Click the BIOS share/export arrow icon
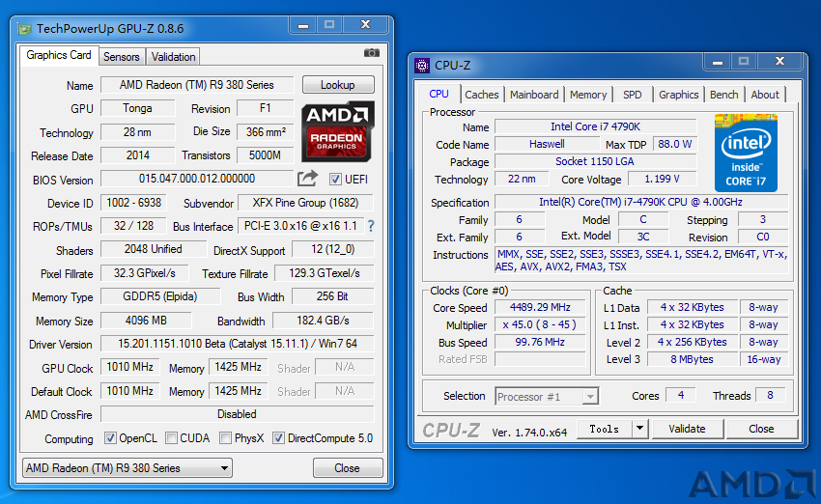This screenshot has height=504, width=821. point(308,179)
